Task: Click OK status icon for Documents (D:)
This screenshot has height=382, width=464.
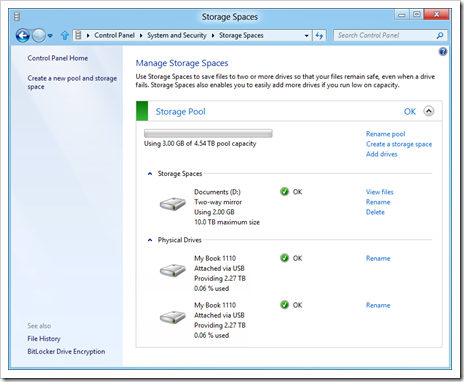Action: point(284,192)
